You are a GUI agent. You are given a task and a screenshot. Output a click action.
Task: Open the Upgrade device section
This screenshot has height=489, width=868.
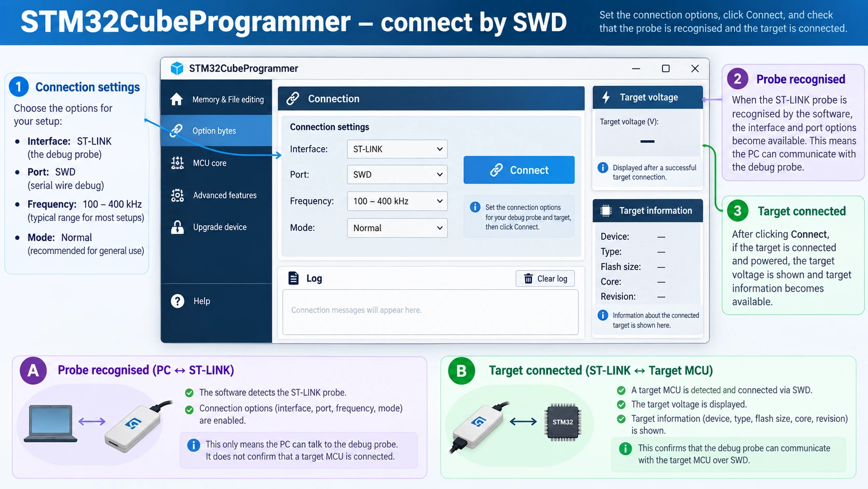(216, 227)
